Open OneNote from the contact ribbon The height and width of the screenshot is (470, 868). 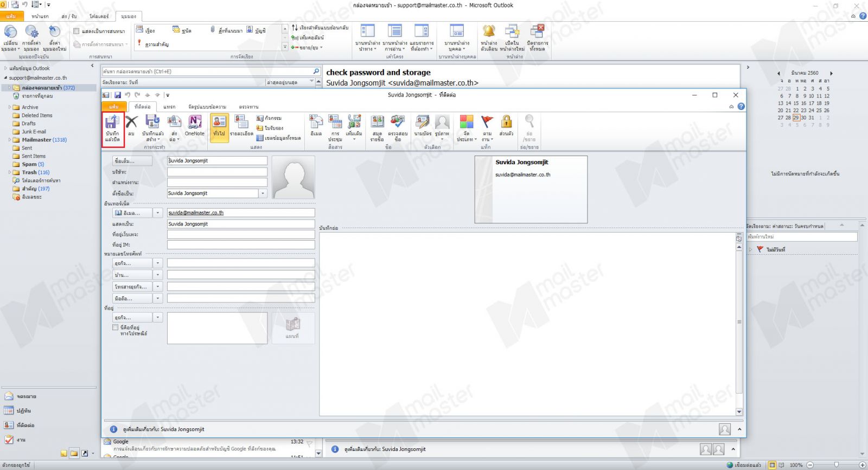(x=195, y=126)
